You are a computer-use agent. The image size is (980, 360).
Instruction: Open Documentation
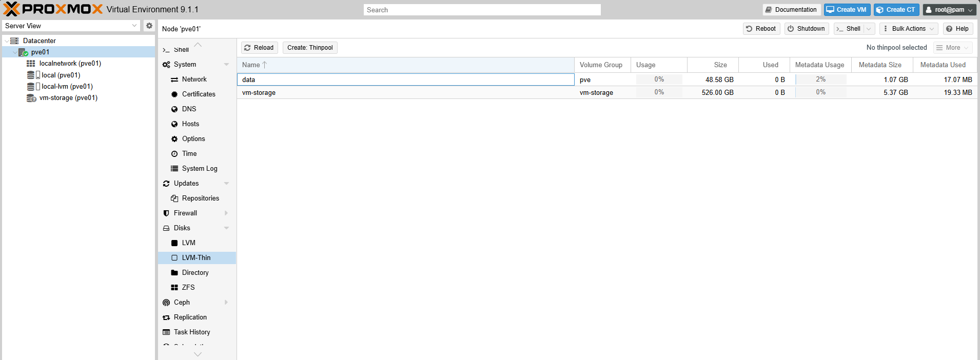(792, 10)
